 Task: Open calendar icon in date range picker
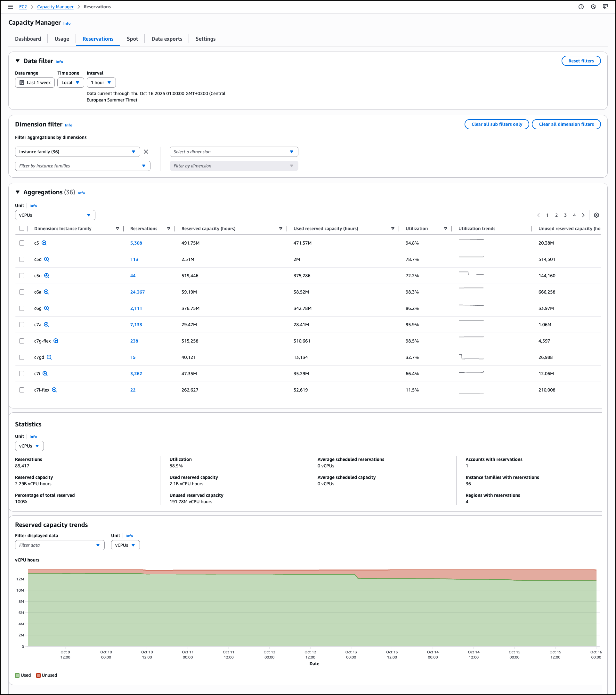[21, 83]
